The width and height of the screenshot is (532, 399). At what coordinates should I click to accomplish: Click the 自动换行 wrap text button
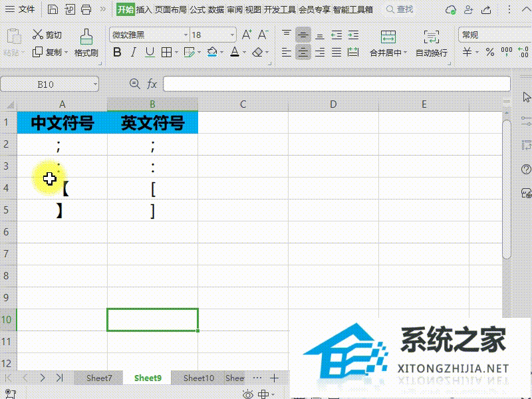[431, 43]
